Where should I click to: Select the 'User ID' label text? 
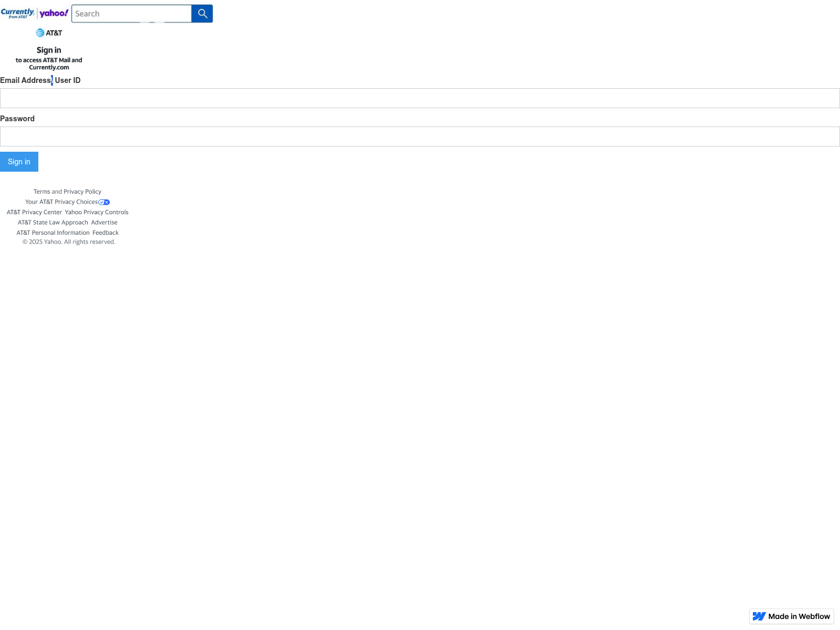pyautogui.click(x=68, y=80)
